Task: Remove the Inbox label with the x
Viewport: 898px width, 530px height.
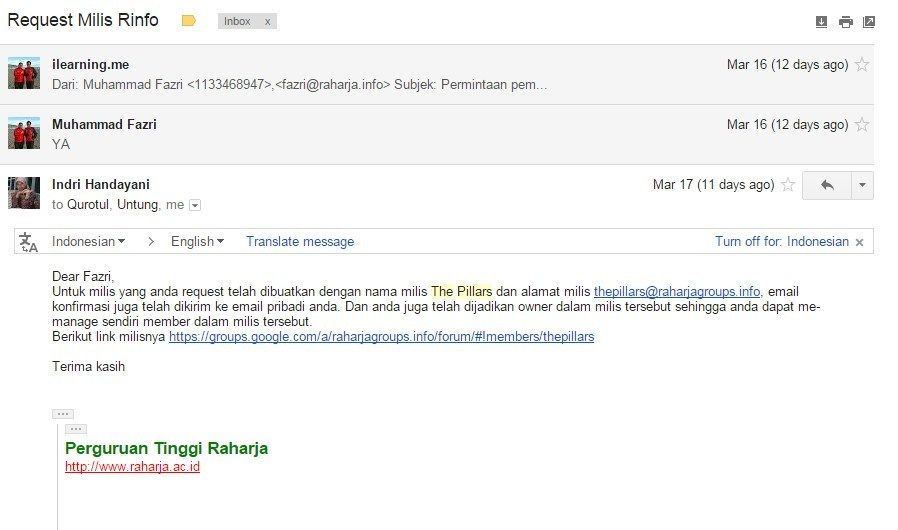Action: 267,22
